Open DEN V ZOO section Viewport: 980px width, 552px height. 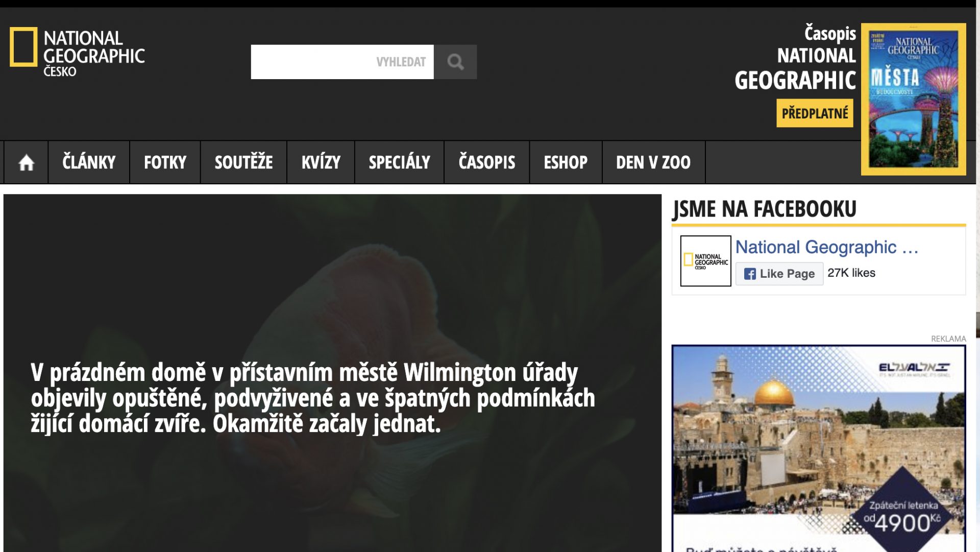[653, 162]
